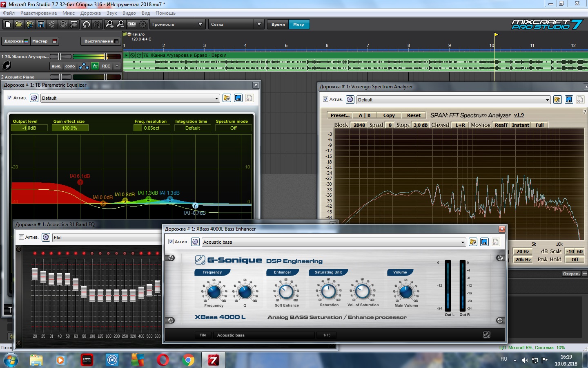This screenshot has width=588, height=368.
Task: Click gear icon in Acoustica 31 Band EQ window
Action: coord(46,237)
